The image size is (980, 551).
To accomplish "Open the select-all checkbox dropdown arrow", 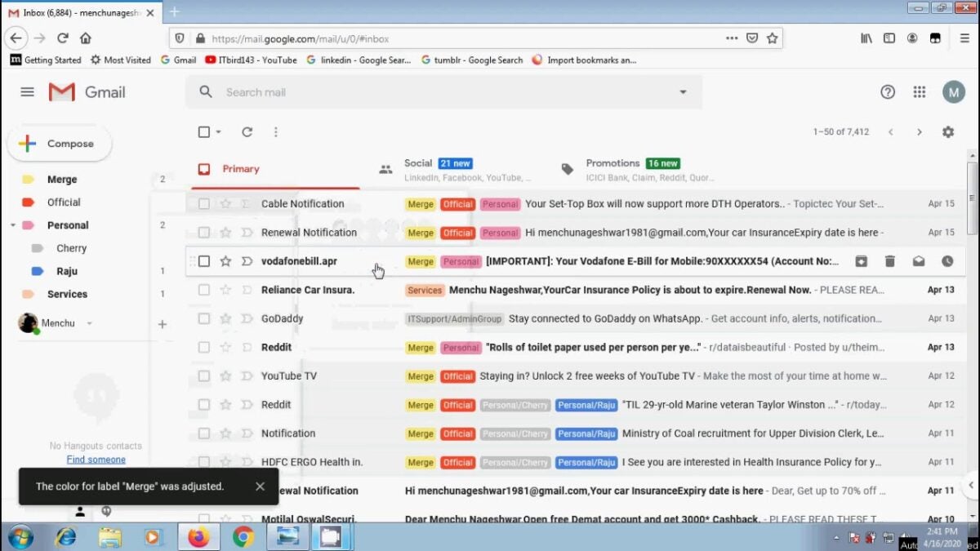I will coord(219,132).
